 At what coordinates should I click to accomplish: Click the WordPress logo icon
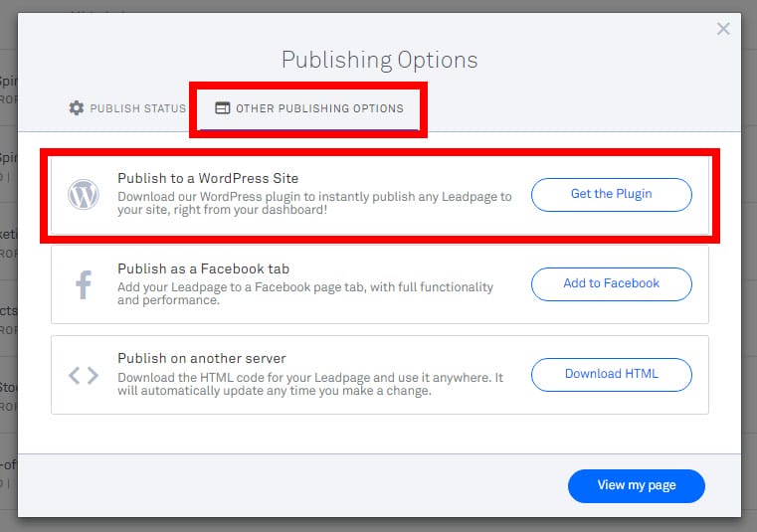click(84, 194)
